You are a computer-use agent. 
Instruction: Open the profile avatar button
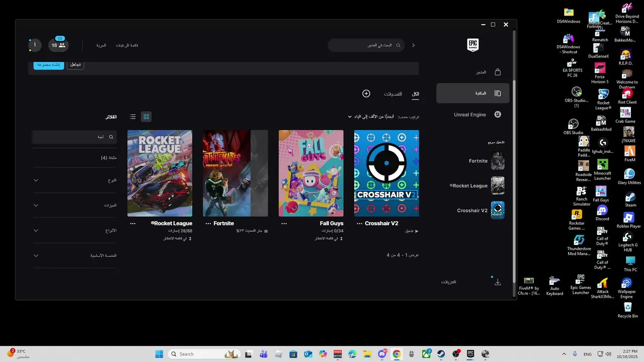[35, 45]
